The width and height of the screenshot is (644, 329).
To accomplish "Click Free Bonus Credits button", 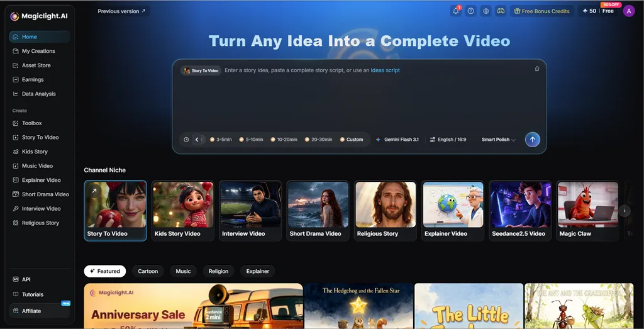I will [541, 11].
